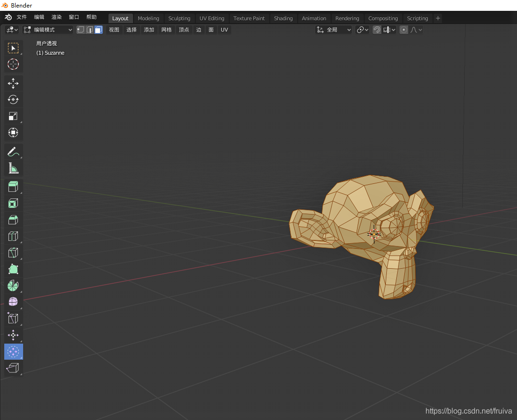Viewport: 517px width, 420px height.
Task: Open the 编辑 menu
Action: pos(39,17)
